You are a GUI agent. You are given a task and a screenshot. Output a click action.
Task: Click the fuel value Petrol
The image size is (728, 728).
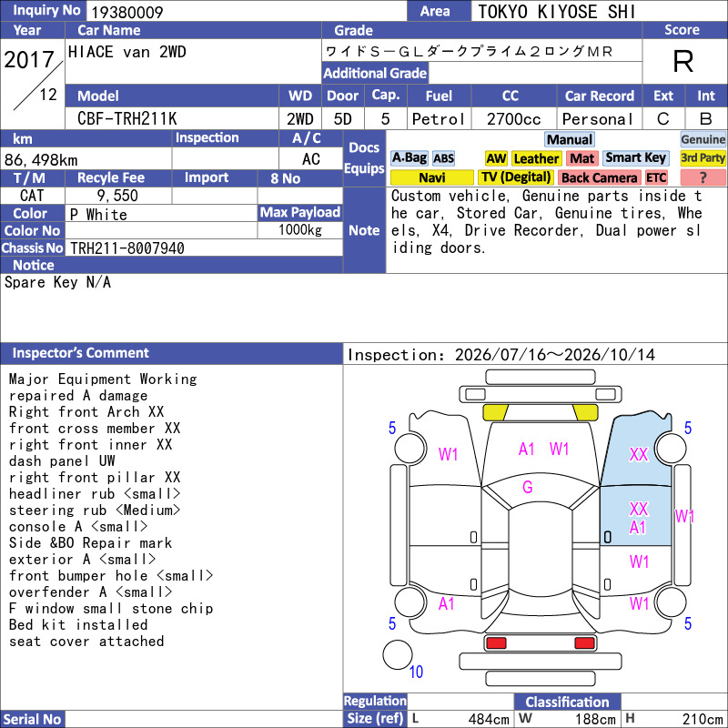point(439,119)
